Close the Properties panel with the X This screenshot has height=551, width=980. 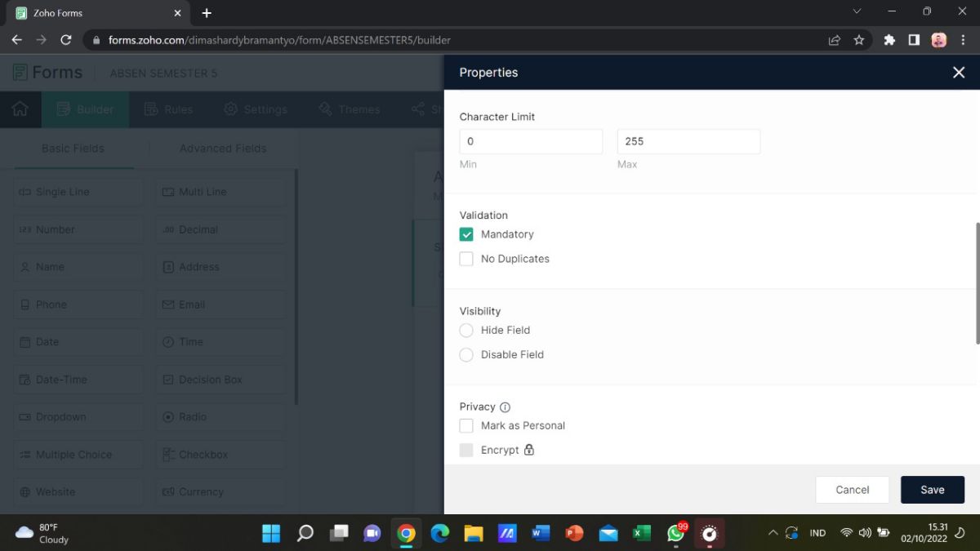pos(959,73)
